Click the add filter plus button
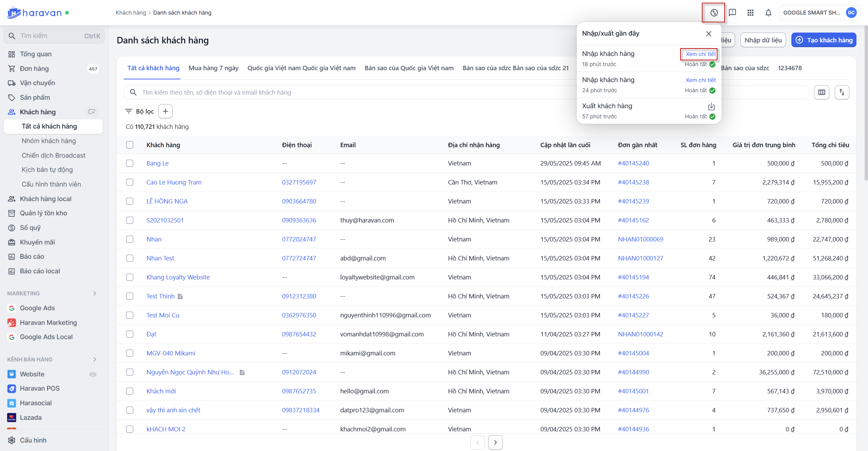 165,111
